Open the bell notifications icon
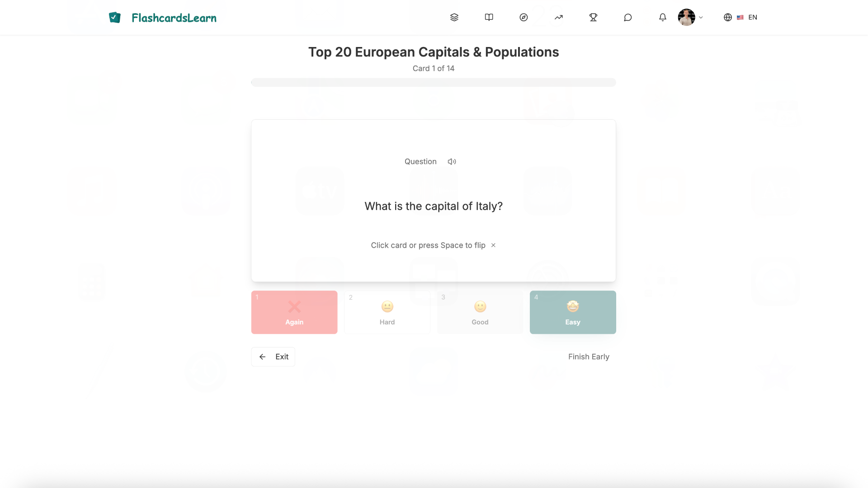The height and width of the screenshot is (488, 868). click(x=662, y=17)
